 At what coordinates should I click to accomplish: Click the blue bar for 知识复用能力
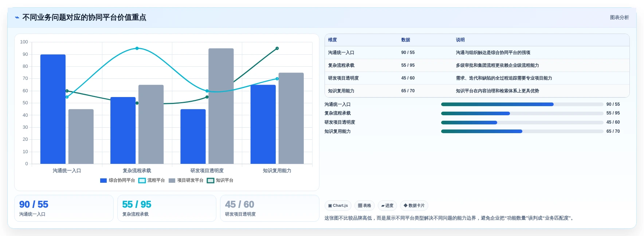pyautogui.click(x=263, y=124)
